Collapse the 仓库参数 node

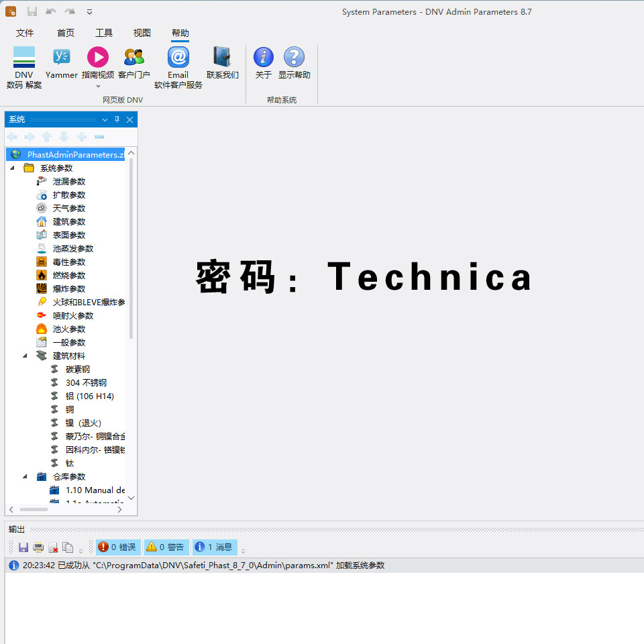click(25, 476)
